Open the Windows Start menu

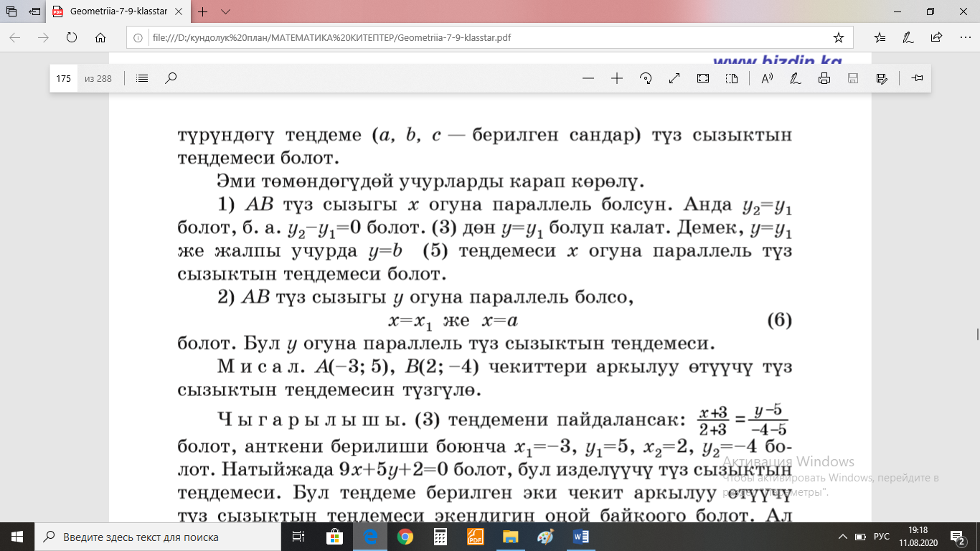point(17,537)
